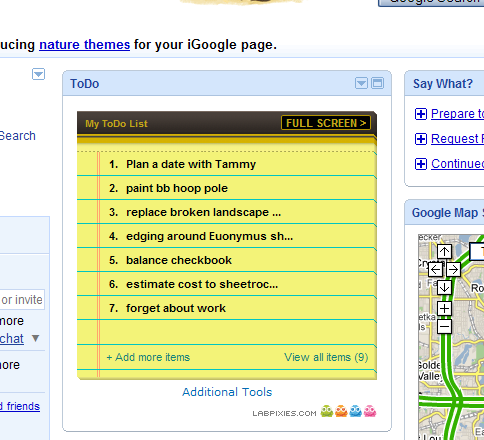484x440 pixels.
Task: Expand the Request item in Say What
Action: [421, 139]
